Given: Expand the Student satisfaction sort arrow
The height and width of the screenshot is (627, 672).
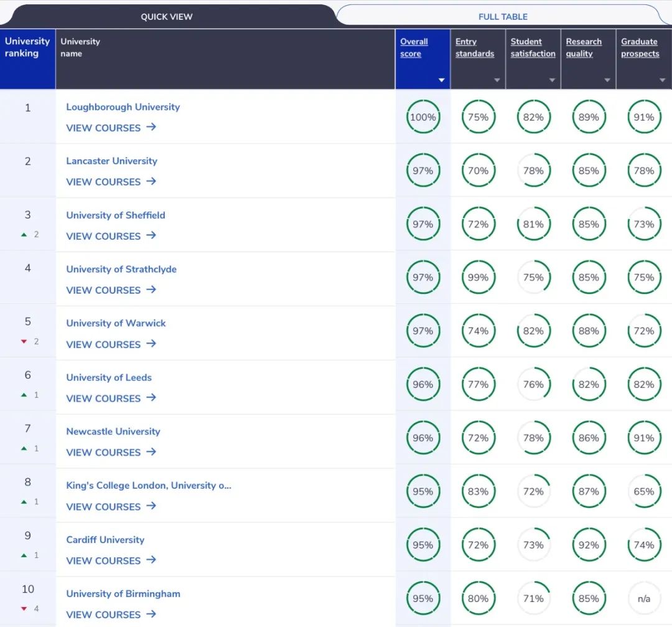Looking at the screenshot, I should [x=552, y=80].
